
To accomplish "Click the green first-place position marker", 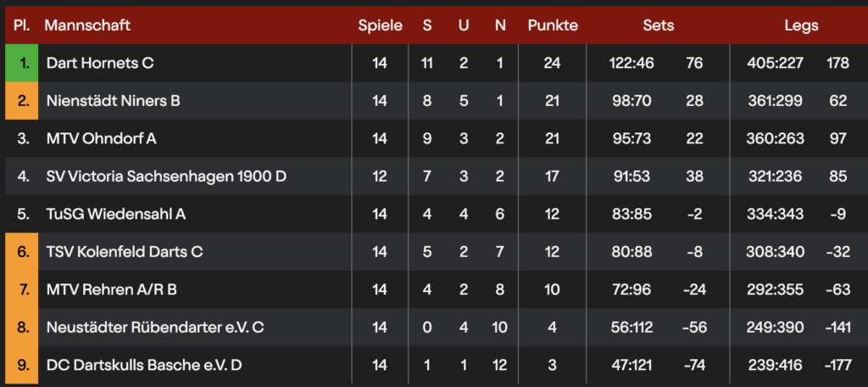I will pyautogui.click(x=22, y=64).
